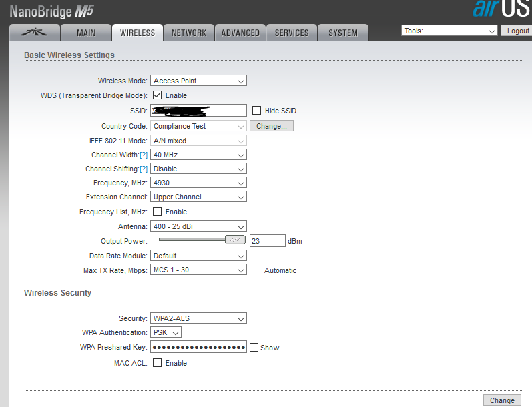The width and height of the screenshot is (532, 407).
Task: Expand the Frequency MHz dropdown
Action: click(198, 183)
